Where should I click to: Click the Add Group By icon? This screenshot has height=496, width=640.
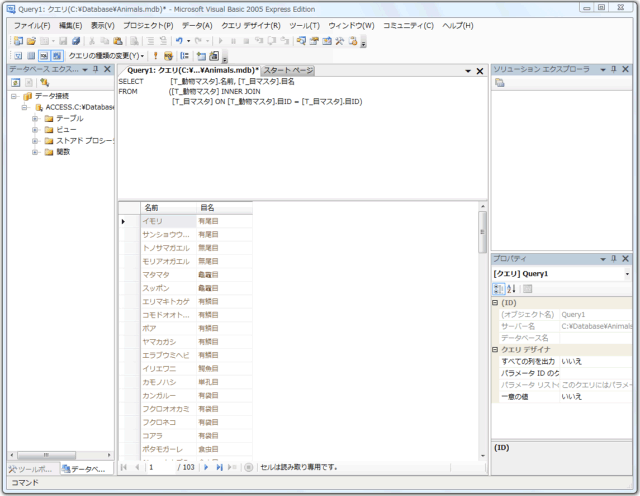click(x=184, y=56)
